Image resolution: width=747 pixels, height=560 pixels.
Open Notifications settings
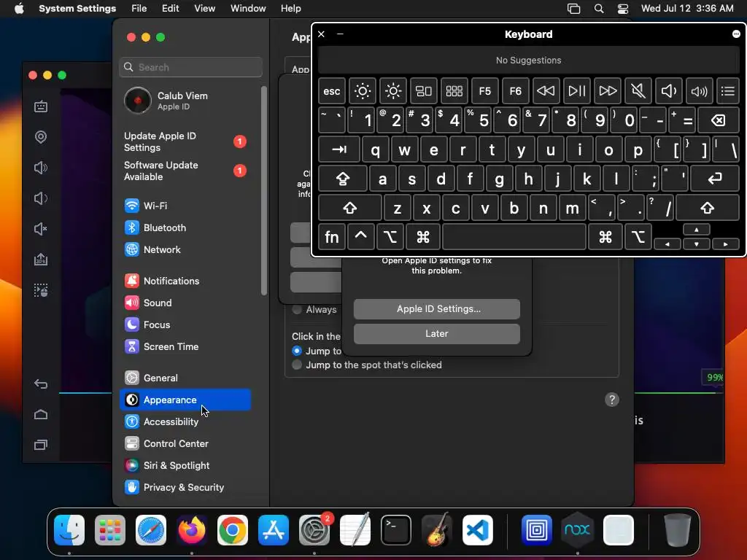click(x=185, y=281)
